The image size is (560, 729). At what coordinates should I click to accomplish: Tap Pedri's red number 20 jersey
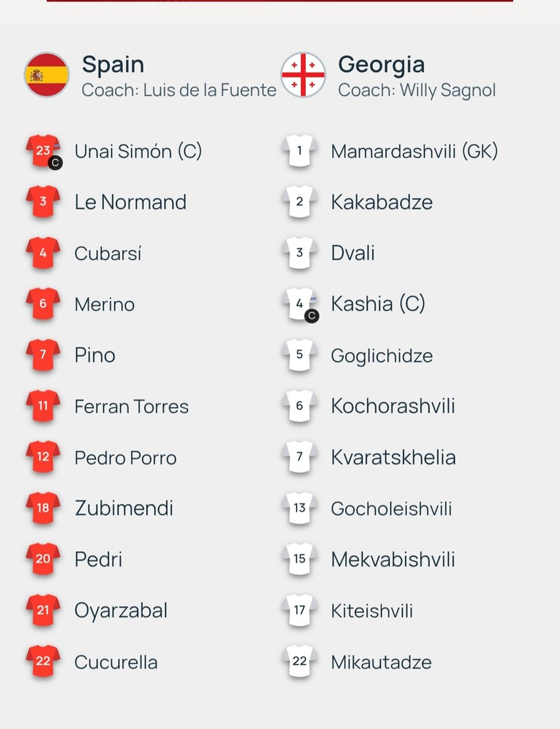[x=43, y=560]
